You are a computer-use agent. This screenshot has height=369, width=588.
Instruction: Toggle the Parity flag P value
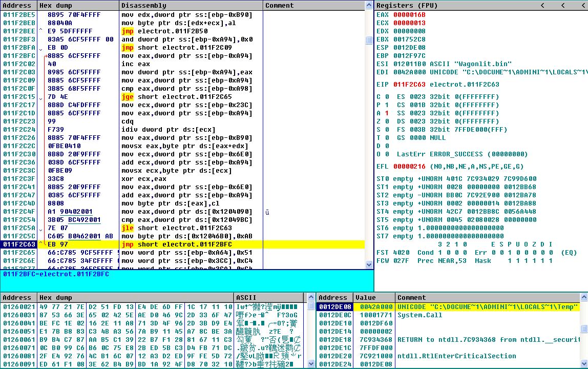click(x=386, y=105)
